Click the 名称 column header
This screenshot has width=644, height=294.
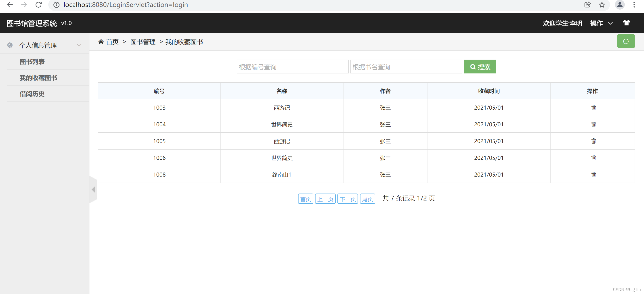coord(282,91)
